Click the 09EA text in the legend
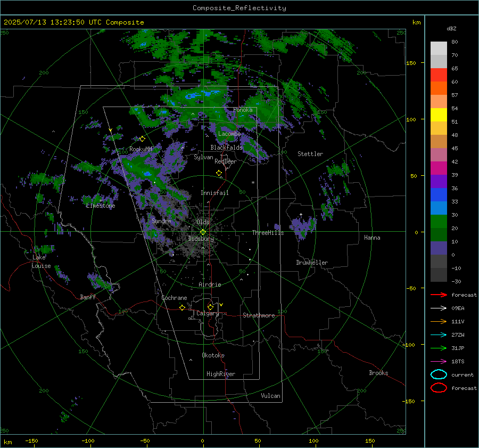 pyautogui.click(x=458, y=308)
